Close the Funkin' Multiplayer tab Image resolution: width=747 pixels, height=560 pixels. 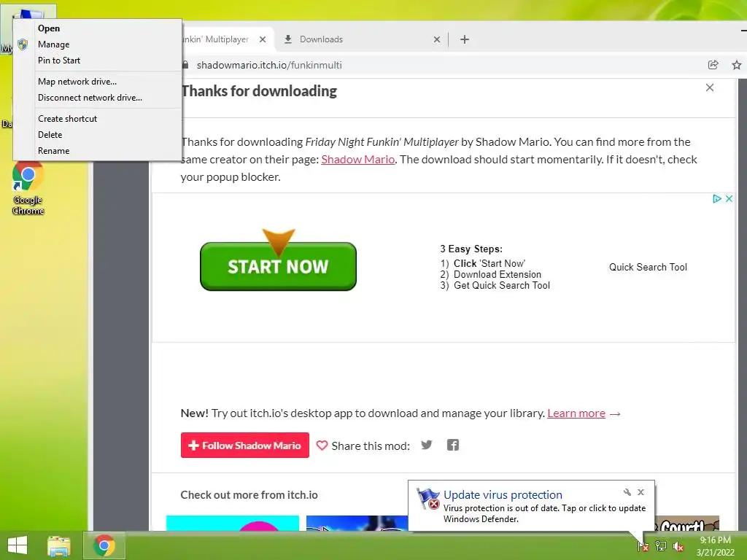tap(263, 39)
